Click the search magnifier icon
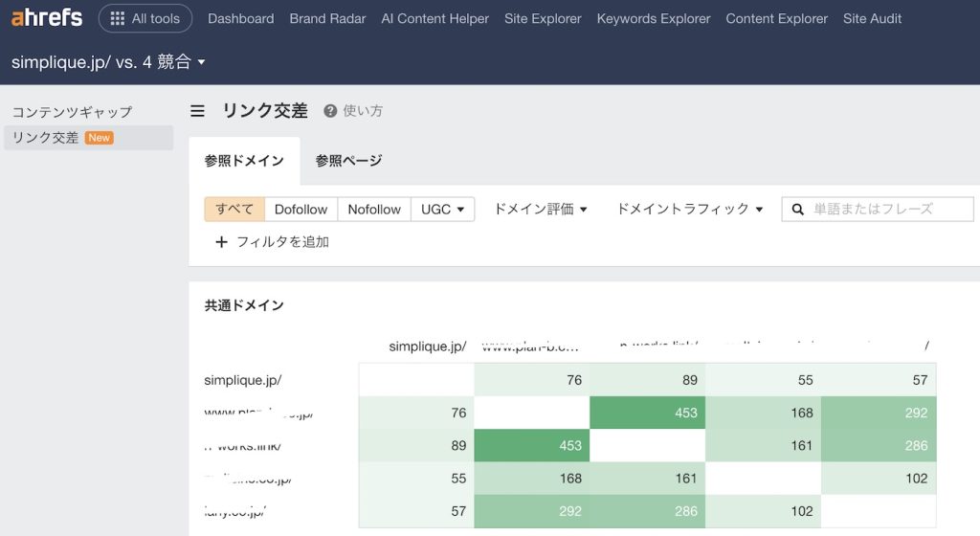Viewport: 980px width, 536px height. point(797,210)
